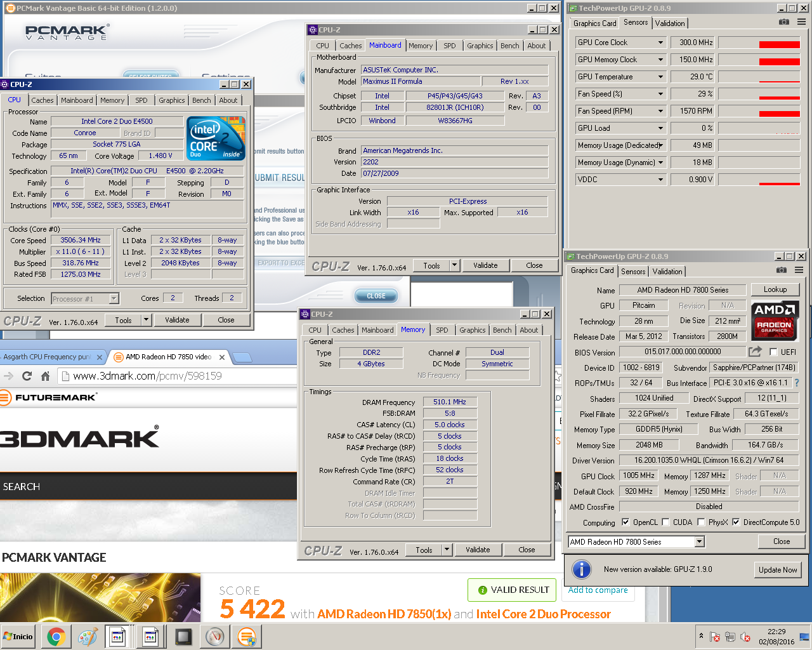The height and width of the screenshot is (650, 812).
Task: Toggle the CUDA checkbox
Action: coord(665,522)
